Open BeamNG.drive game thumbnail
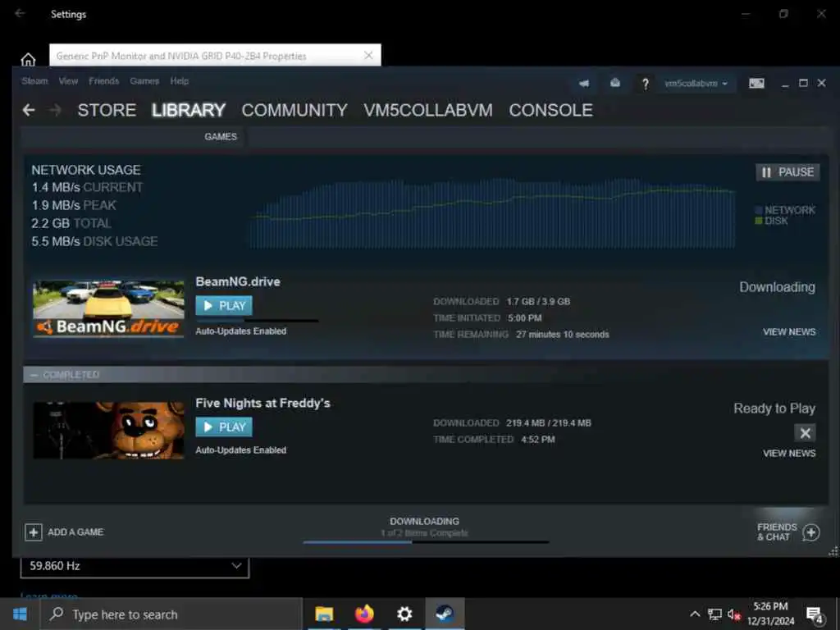This screenshot has height=630, width=840. click(x=108, y=309)
